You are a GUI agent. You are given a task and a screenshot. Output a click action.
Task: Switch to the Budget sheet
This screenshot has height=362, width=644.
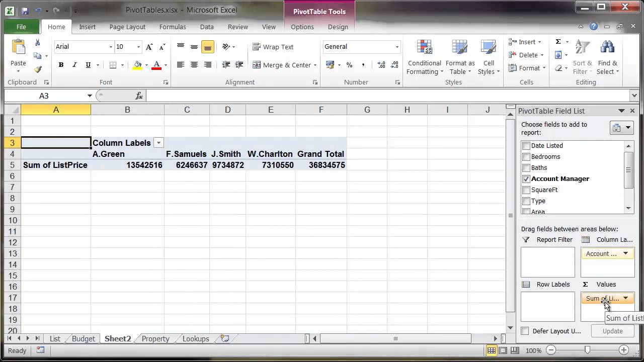(x=83, y=338)
